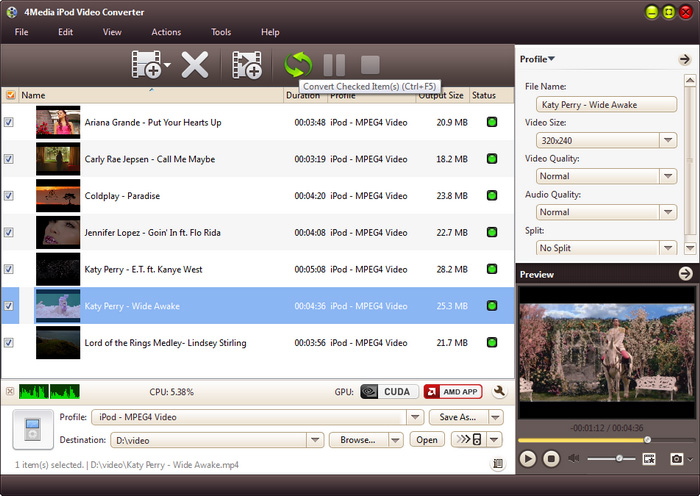
Task: Toggle checkbox for Coldplay - Paradise
Action: point(9,196)
